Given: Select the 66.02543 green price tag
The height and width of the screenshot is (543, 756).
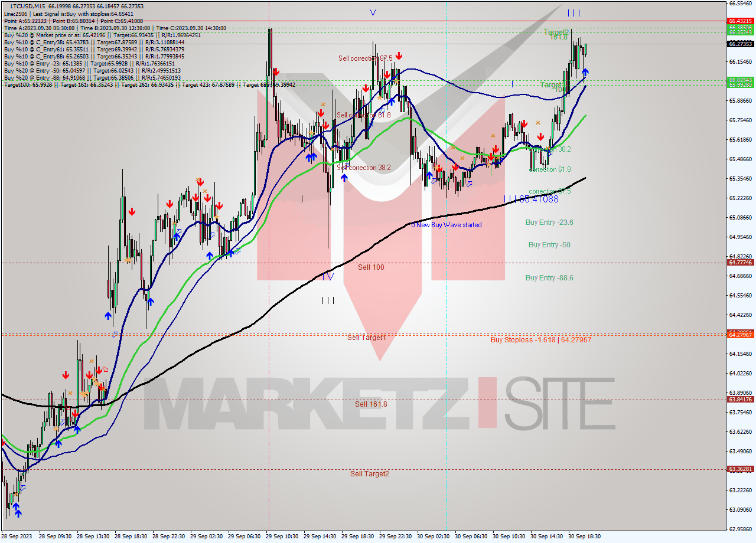Looking at the screenshot, I should point(740,80).
